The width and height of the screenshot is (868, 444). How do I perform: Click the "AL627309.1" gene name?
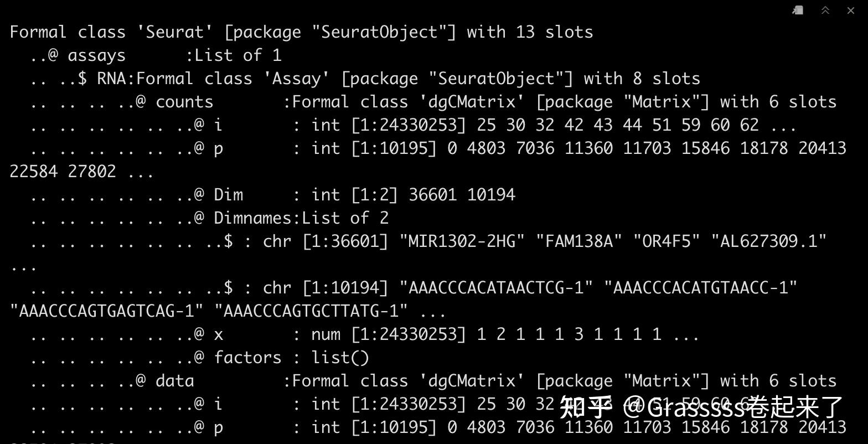768,241
